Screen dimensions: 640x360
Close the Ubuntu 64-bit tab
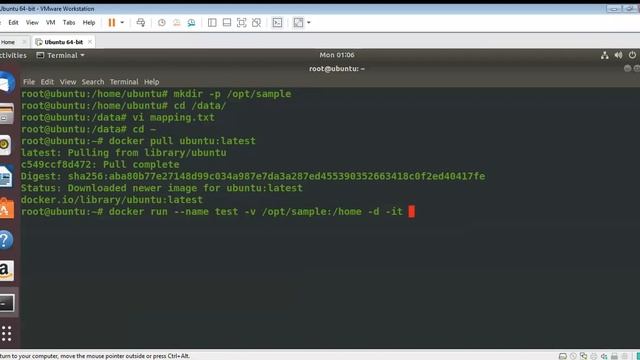tap(90, 42)
